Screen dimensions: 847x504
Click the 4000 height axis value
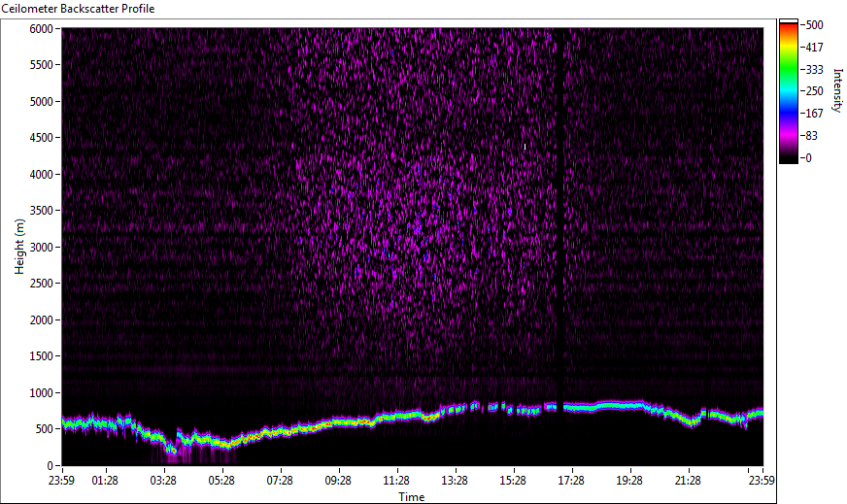coord(41,175)
